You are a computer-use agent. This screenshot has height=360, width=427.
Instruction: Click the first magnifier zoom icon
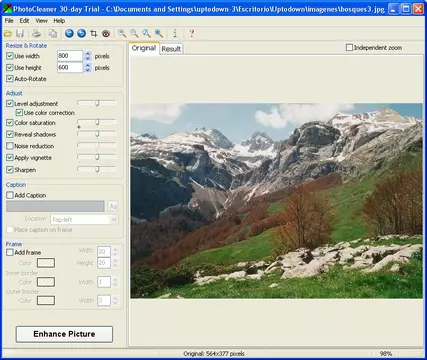(122, 33)
